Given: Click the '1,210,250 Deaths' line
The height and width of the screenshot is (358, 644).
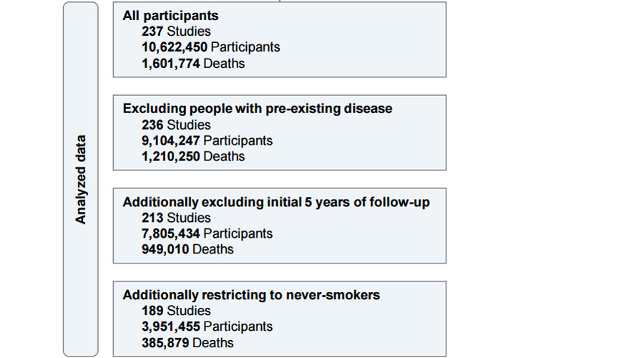Looking at the screenshot, I should (193, 156).
